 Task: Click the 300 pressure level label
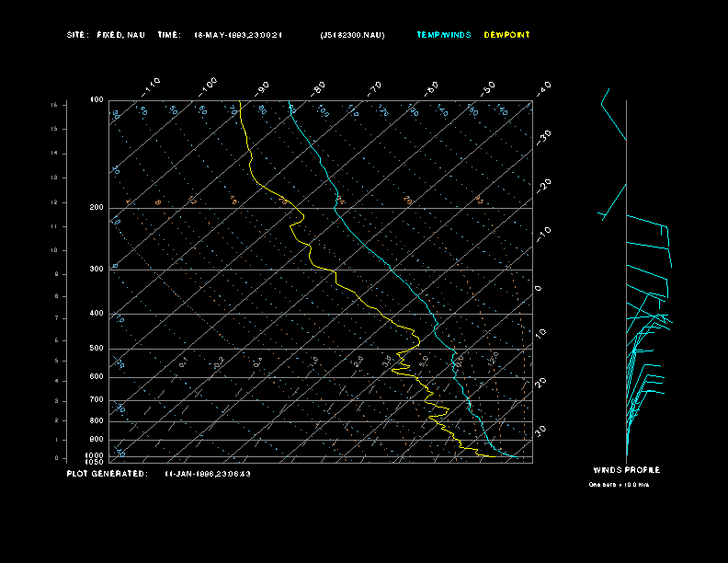point(97,269)
